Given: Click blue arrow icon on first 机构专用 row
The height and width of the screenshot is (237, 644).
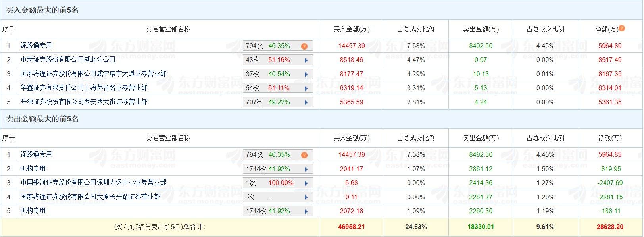Looking at the screenshot, I should tap(306, 169).
